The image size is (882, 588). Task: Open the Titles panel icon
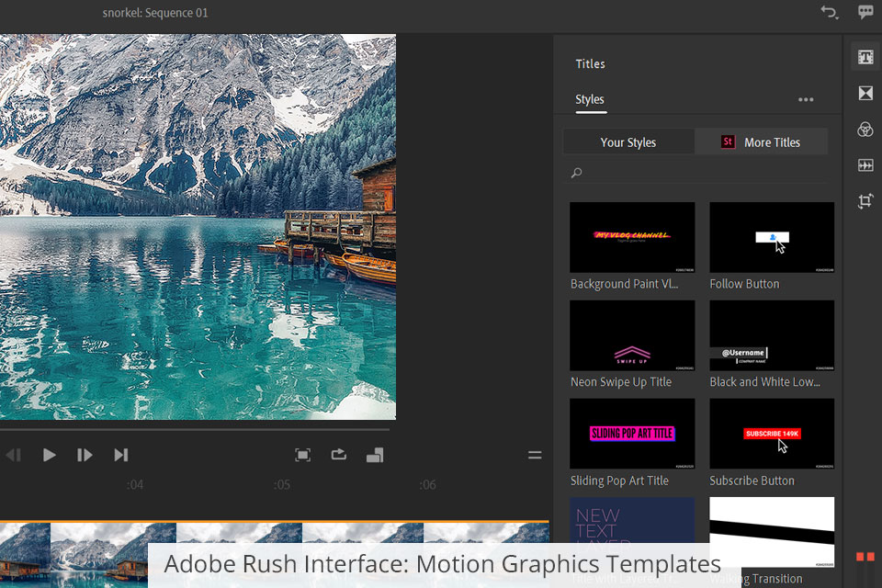point(865,57)
